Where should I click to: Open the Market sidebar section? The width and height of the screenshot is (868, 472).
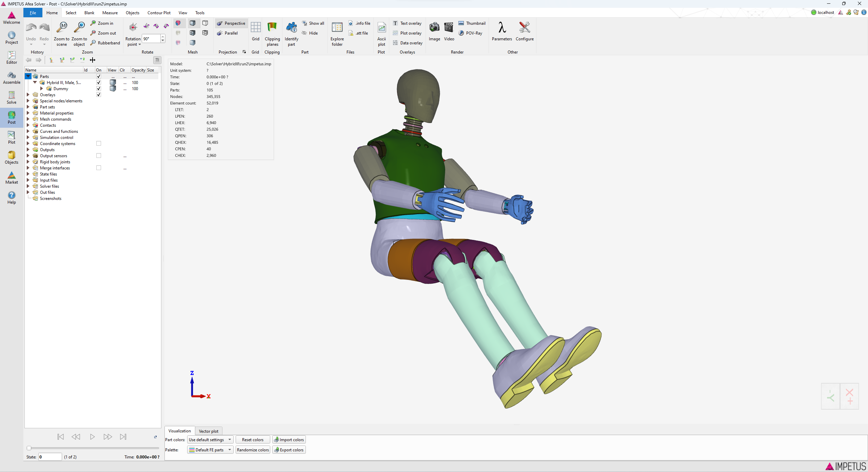tap(12, 178)
